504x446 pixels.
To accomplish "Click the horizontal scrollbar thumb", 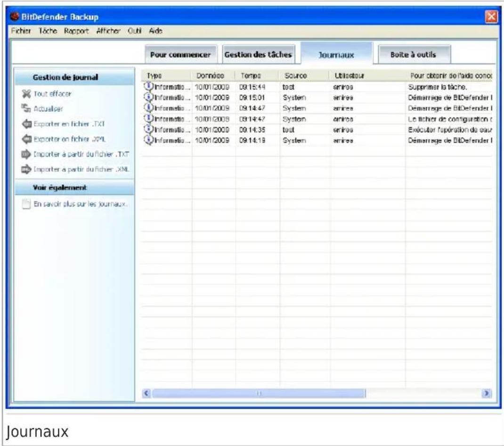I will pyautogui.click(x=259, y=393).
